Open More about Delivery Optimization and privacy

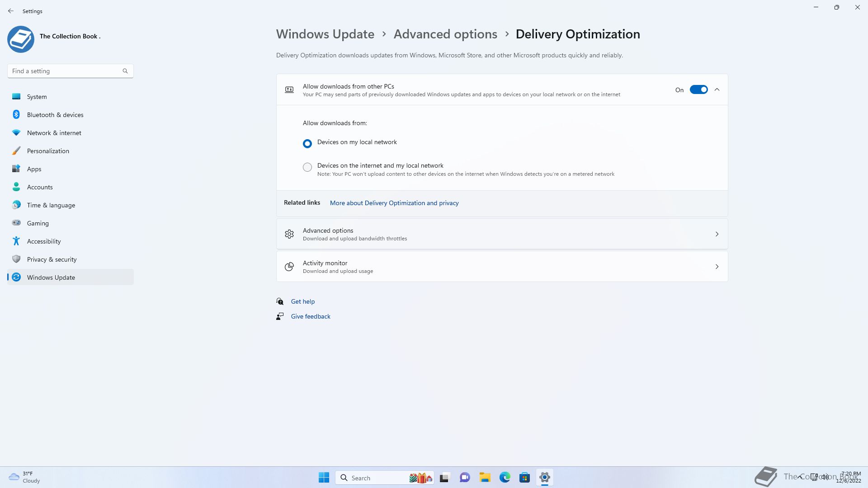(x=394, y=203)
